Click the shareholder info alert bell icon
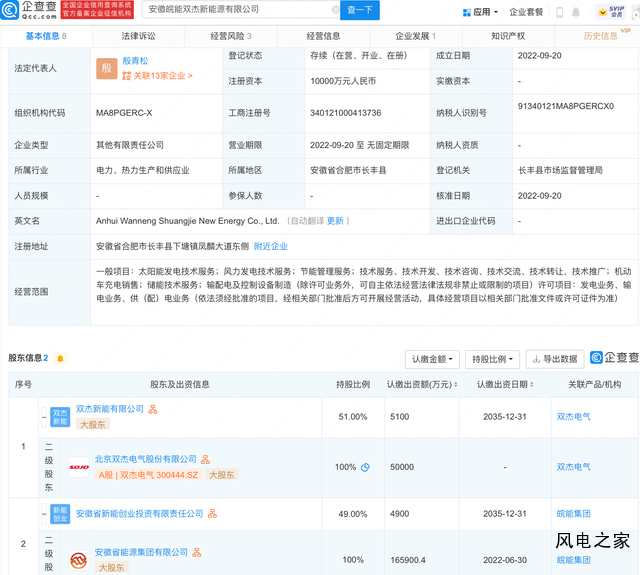 [60, 359]
